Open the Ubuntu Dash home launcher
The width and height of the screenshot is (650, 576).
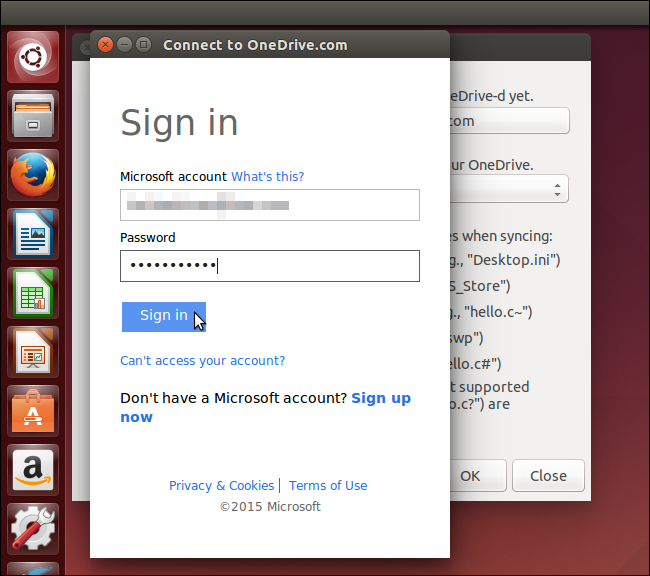coord(33,57)
